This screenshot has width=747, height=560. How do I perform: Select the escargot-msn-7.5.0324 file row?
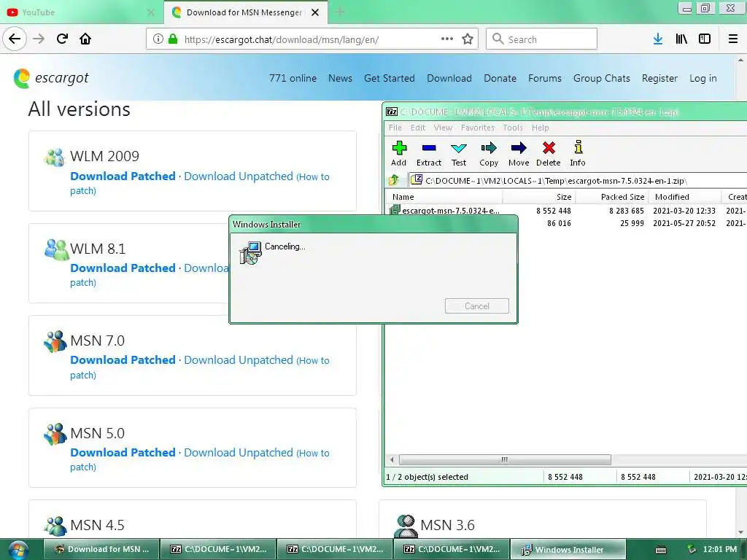[566, 211]
